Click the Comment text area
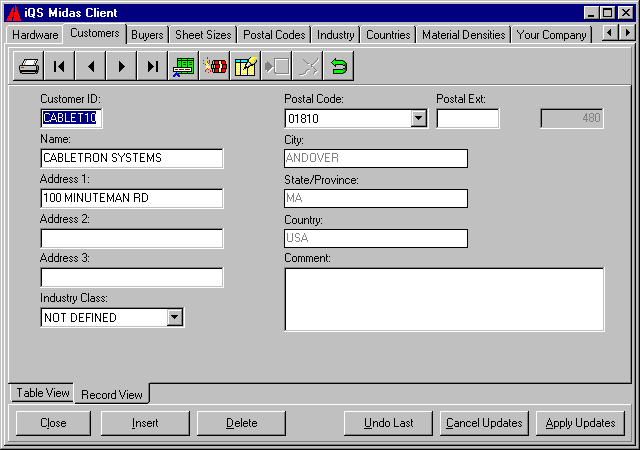The width and height of the screenshot is (640, 450). click(x=444, y=299)
